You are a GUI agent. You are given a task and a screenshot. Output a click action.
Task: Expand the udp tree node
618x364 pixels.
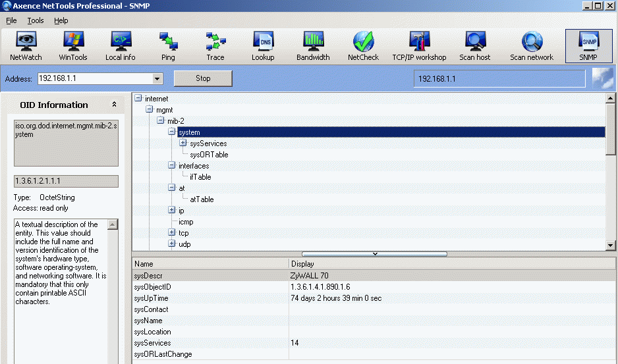(172, 244)
